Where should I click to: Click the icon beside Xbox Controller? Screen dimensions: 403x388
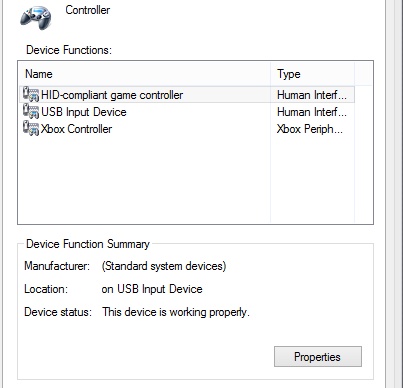pyautogui.click(x=31, y=128)
